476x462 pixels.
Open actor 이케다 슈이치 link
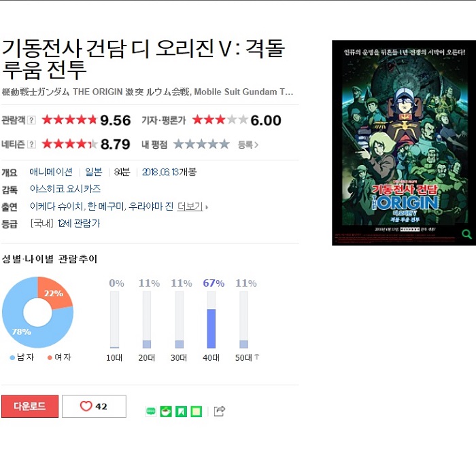(x=56, y=207)
